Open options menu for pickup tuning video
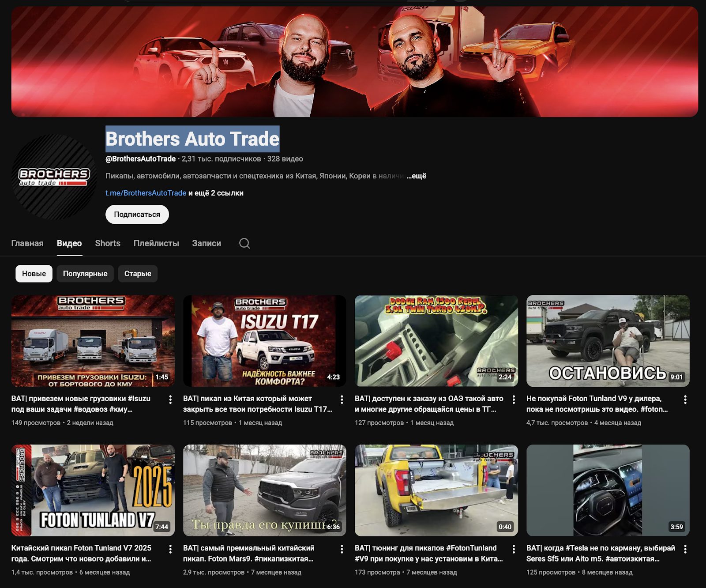 (x=514, y=549)
